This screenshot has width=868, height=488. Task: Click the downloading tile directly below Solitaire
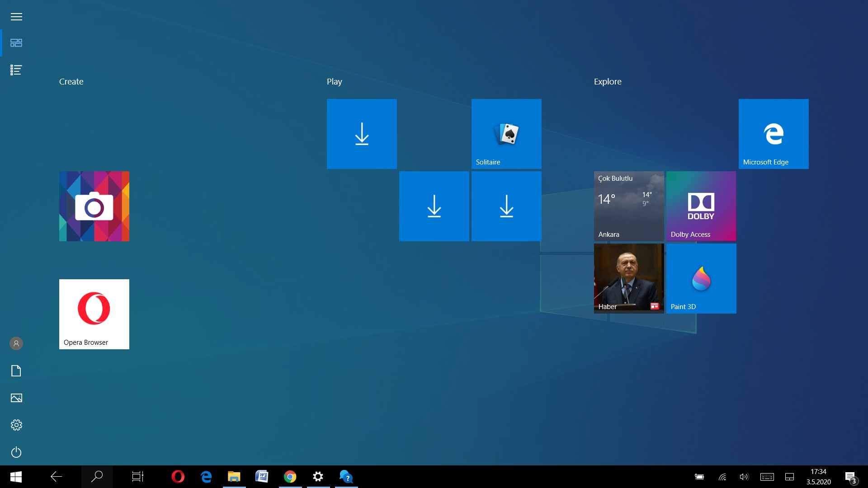pyautogui.click(x=506, y=206)
